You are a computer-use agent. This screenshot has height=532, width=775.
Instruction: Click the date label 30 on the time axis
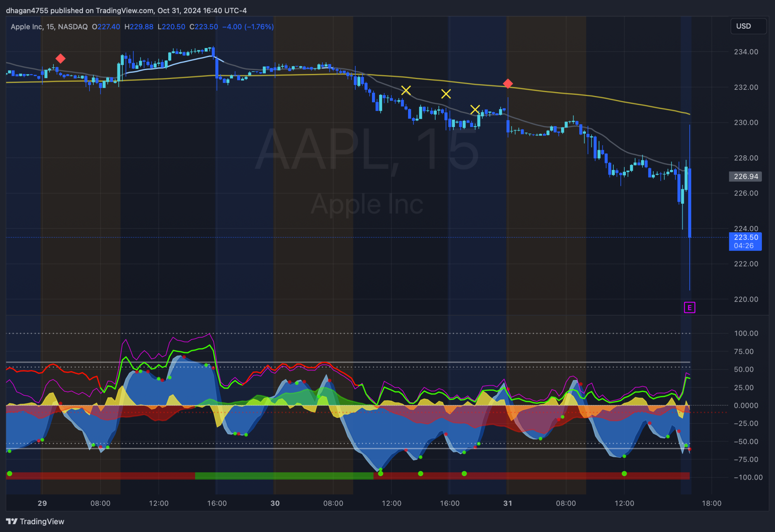tap(275, 503)
